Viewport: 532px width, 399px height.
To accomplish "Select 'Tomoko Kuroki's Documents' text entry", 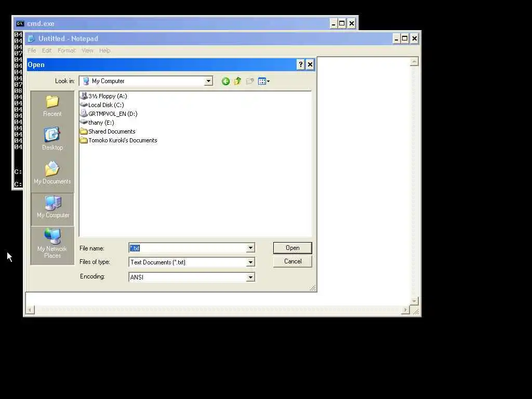I will [123, 140].
